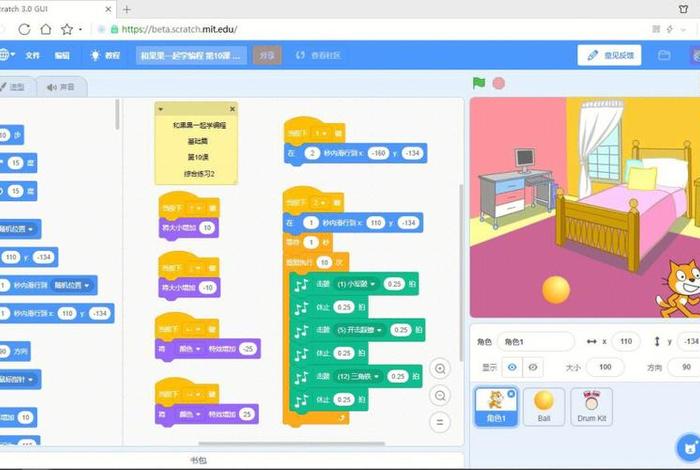Click the site lock icon in address bar

click(x=114, y=29)
